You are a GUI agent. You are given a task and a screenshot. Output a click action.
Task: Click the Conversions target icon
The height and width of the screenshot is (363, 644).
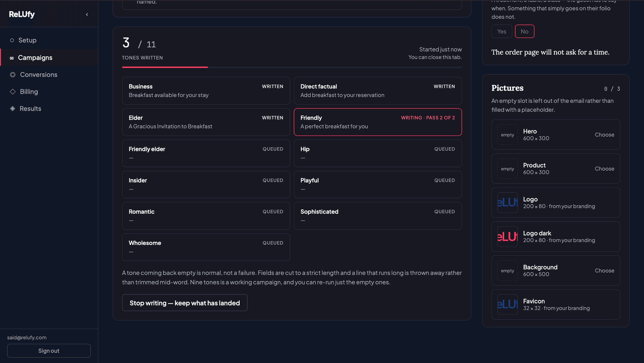[13, 75]
